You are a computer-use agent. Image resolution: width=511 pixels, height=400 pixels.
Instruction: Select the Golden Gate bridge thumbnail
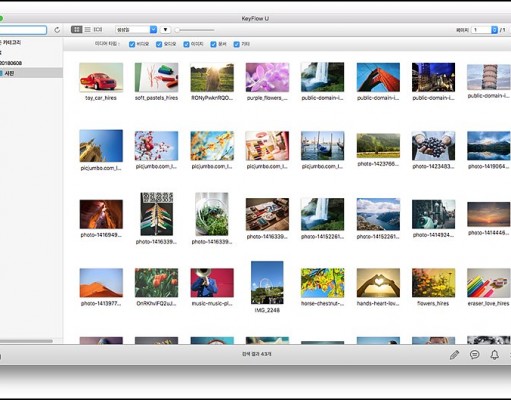pyautogui.click(x=378, y=77)
